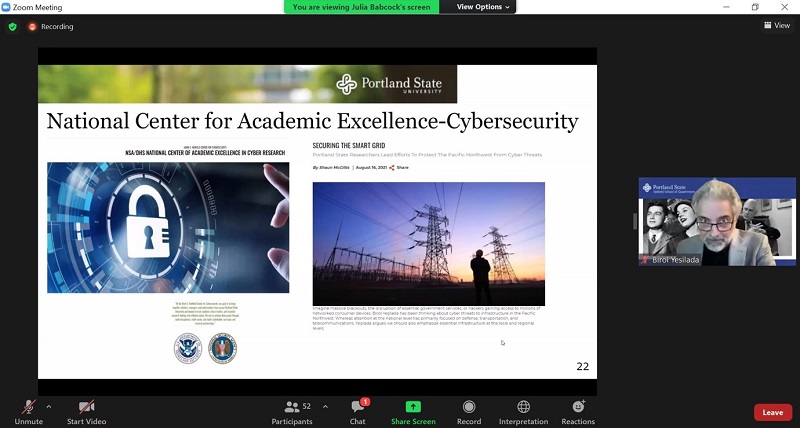This screenshot has height=428, width=800.
Task: Change layout with the View button
Action: 777,25
